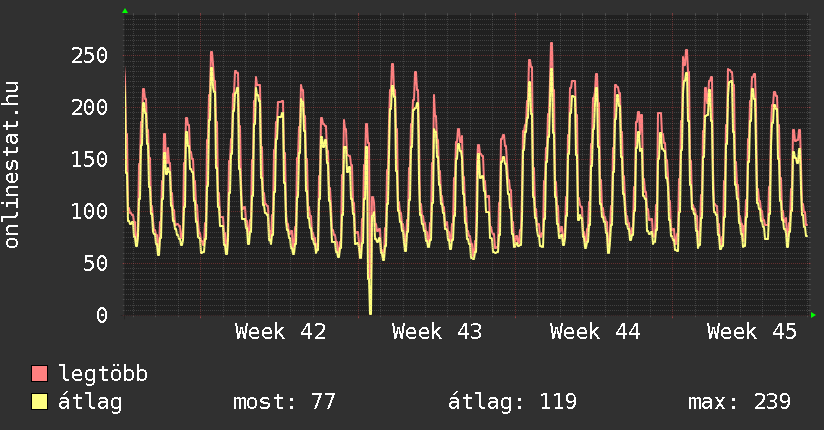The height and width of the screenshot is (430, 824).
Task: Click the Week 42 axis label
Action: click(x=281, y=332)
